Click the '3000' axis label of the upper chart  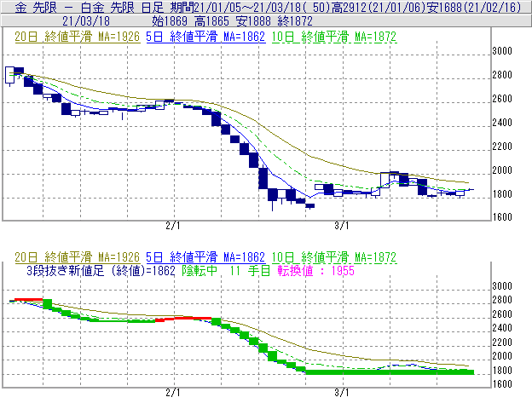click(x=502, y=51)
